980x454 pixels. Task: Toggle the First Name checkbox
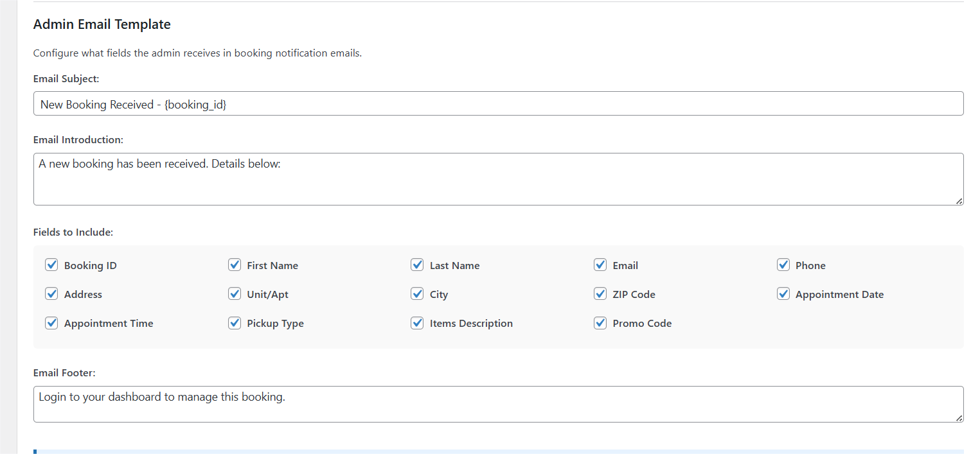(235, 265)
